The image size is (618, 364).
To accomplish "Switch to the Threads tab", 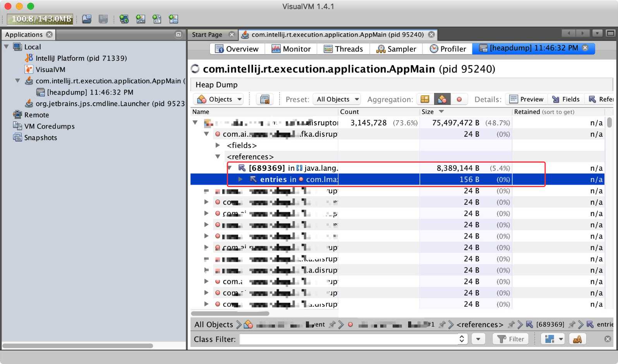I will (x=343, y=49).
